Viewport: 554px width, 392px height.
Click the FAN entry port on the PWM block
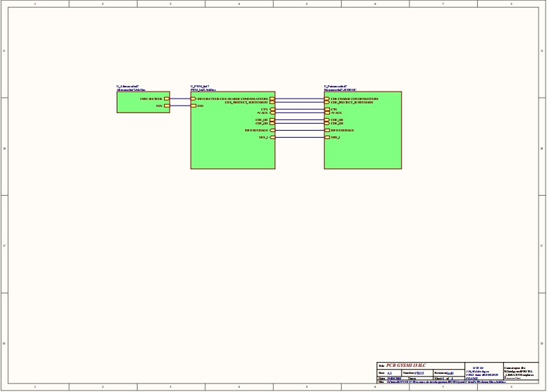(x=194, y=106)
